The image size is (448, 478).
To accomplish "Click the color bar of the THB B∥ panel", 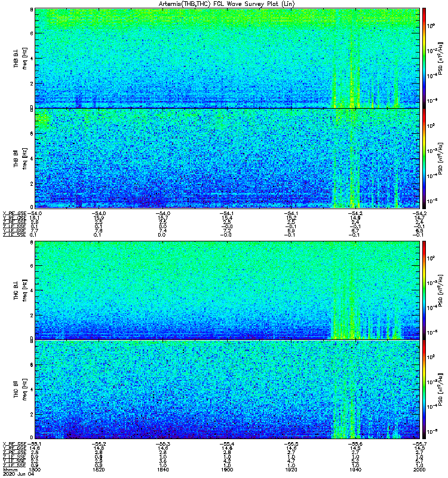I will coord(424,158).
